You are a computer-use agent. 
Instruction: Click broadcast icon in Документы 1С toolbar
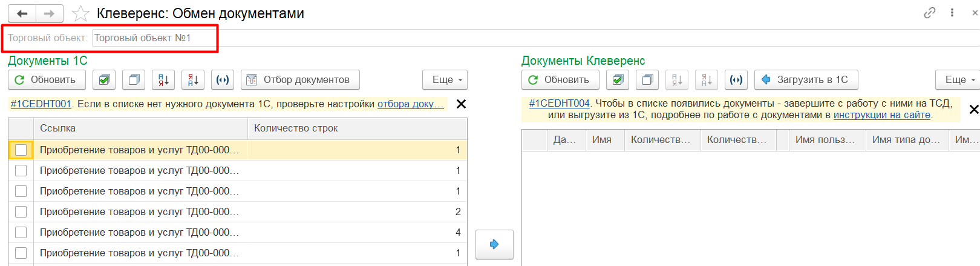tap(223, 80)
